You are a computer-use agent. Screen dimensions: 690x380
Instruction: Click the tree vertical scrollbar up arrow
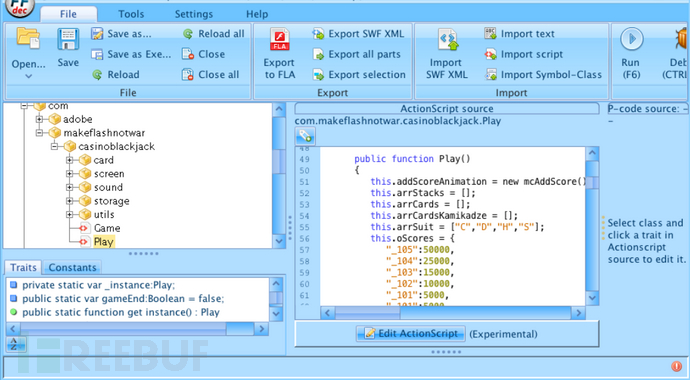coord(279,109)
